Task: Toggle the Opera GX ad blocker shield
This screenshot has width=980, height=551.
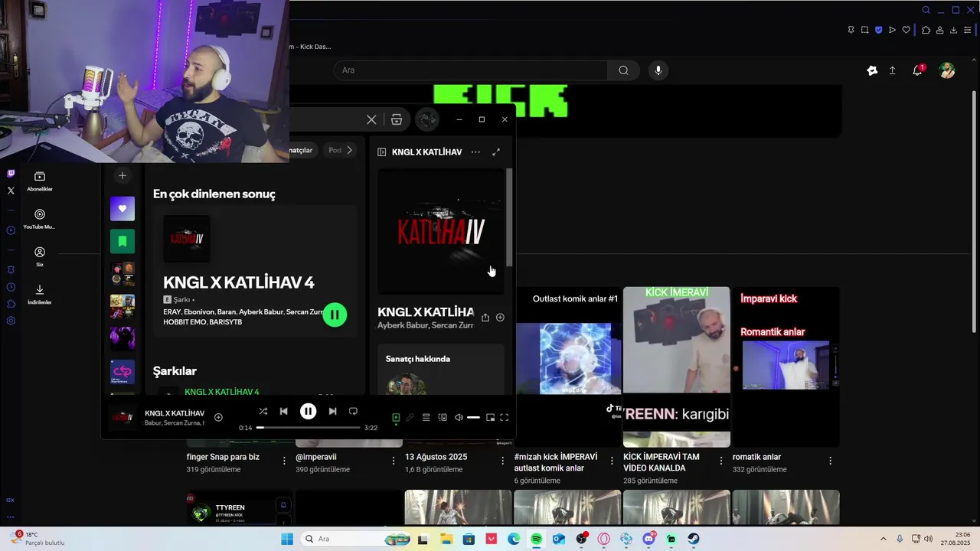Action: tap(878, 30)
